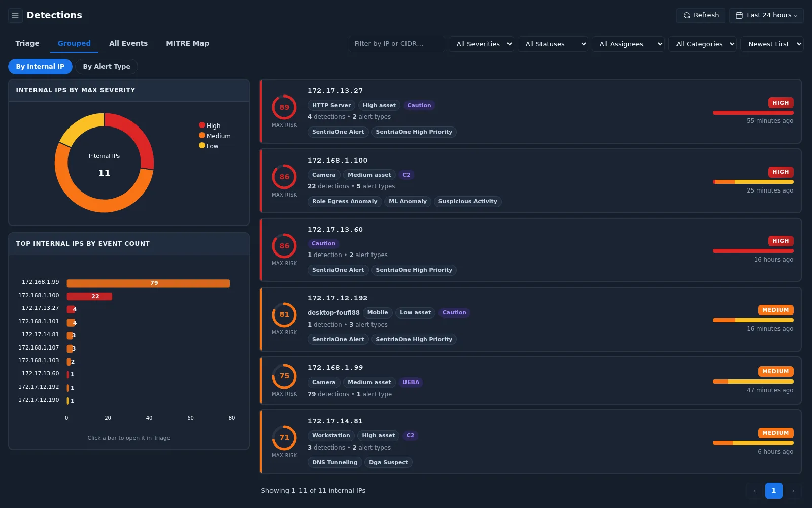
Task: Open the hamburger menu icon
Action: (x=15, y=15)
